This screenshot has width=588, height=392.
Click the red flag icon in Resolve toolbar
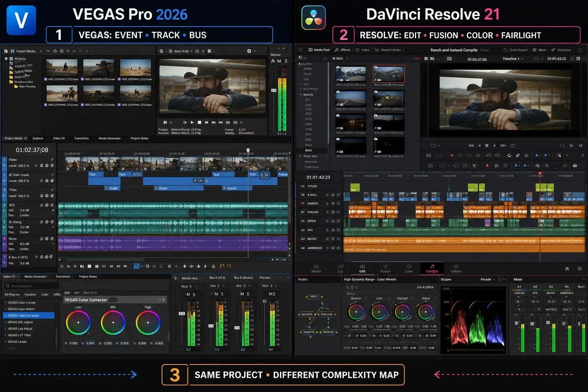pyautogui.click(x=487, y=166)
